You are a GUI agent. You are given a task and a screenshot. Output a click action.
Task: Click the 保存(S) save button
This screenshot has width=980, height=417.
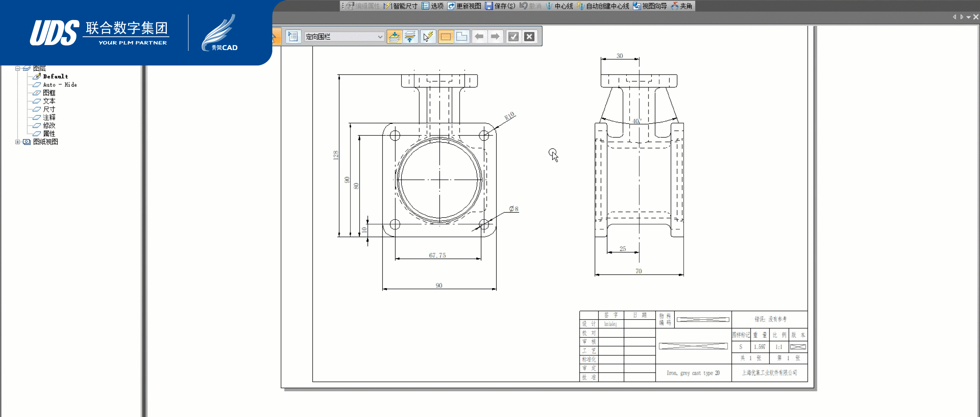click(500, 6)
